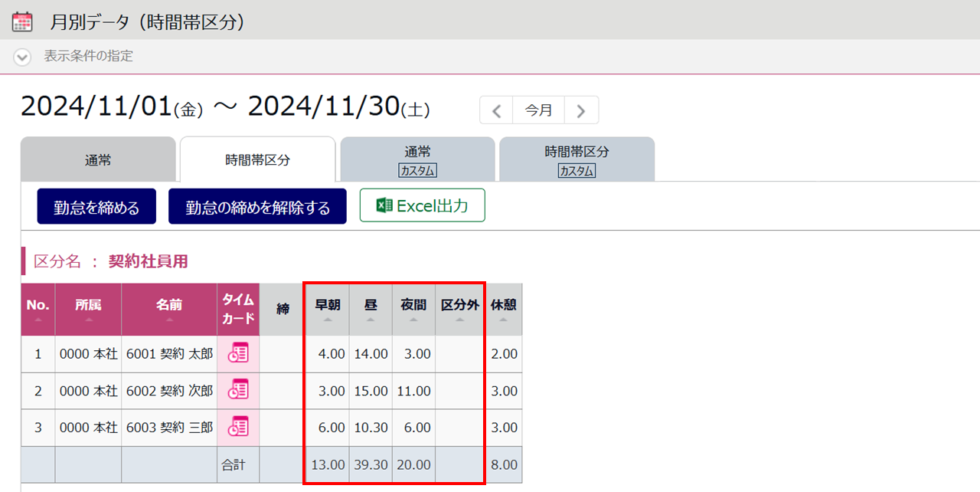Click the タイムカード column header

(238, 310)
